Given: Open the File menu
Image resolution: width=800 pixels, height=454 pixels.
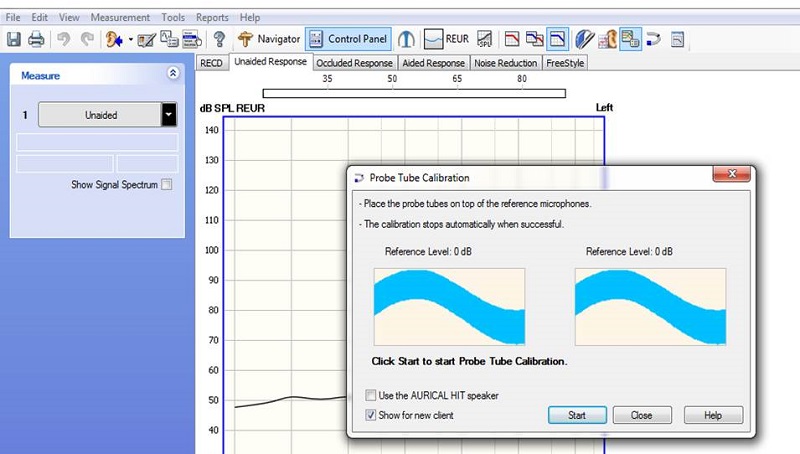Looking at the screenshot, I should point(13,17).
